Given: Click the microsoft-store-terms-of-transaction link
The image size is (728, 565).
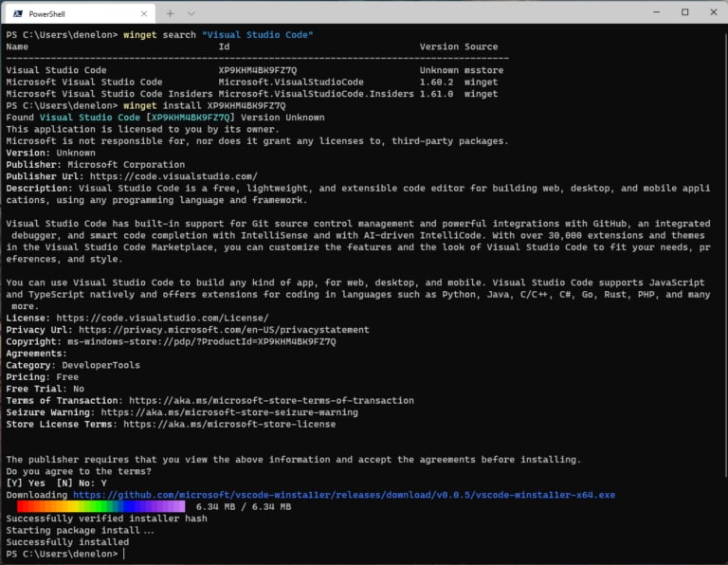Looking at the screenshot, I should (x=272, y=401).
